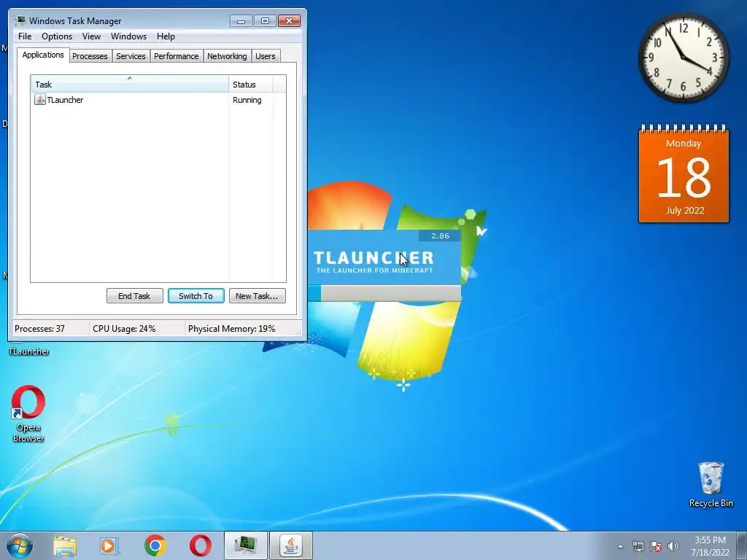The image size is (747, 560).
Task: Open the Help menu in Task Manager
Action: click(166, 36)
